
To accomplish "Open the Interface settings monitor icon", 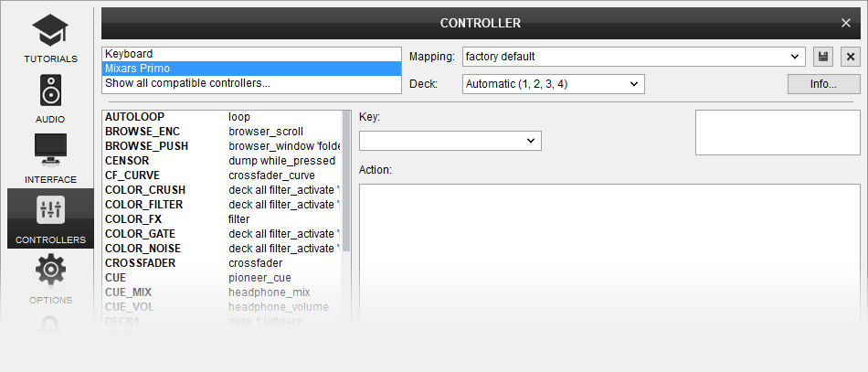I will [x=50, y=151].
